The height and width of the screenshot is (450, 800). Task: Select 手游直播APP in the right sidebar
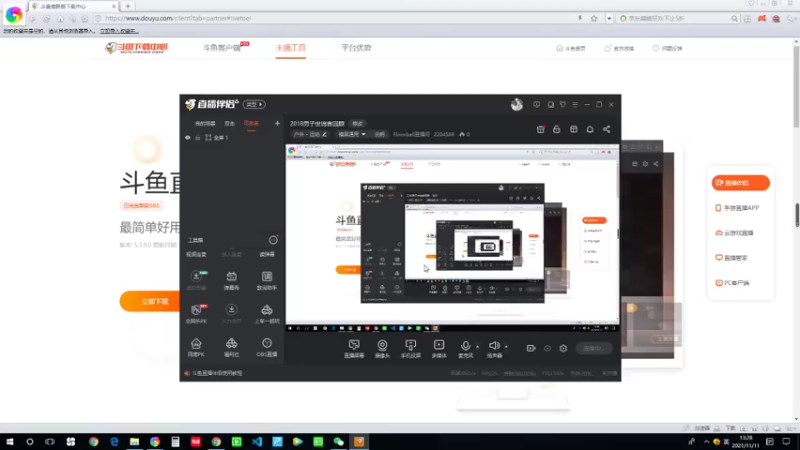coord(737,208)
